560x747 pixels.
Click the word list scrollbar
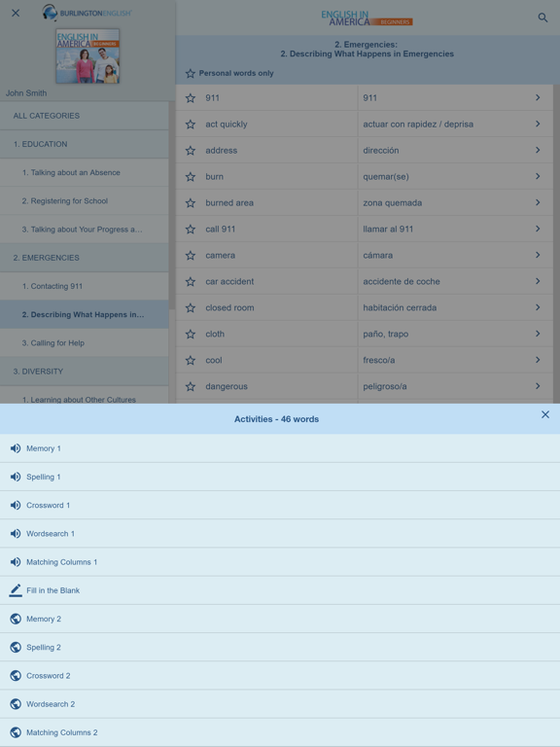[x=557, y=244]
